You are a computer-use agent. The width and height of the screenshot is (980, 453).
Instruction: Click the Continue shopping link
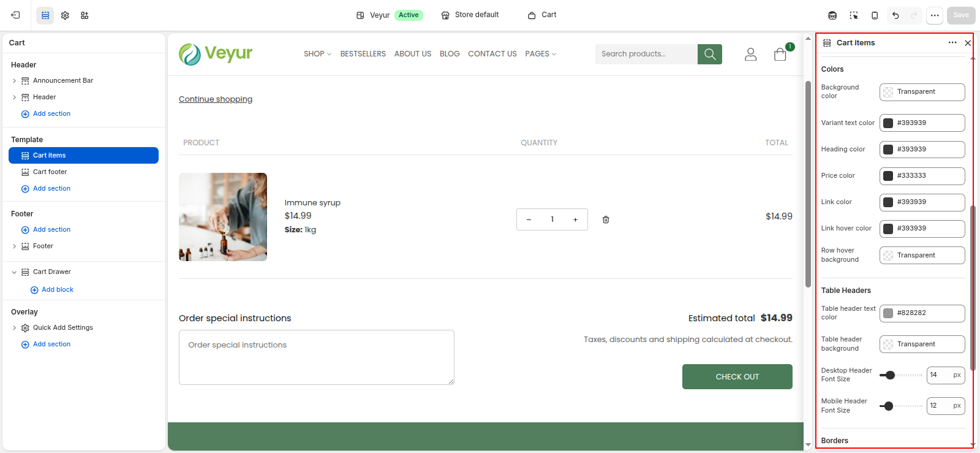[216, 99]
